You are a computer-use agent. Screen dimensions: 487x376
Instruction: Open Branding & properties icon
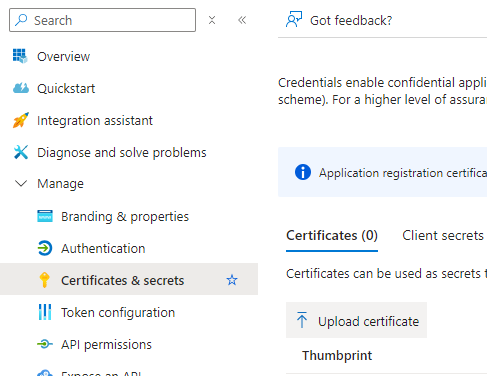(45, 216)
